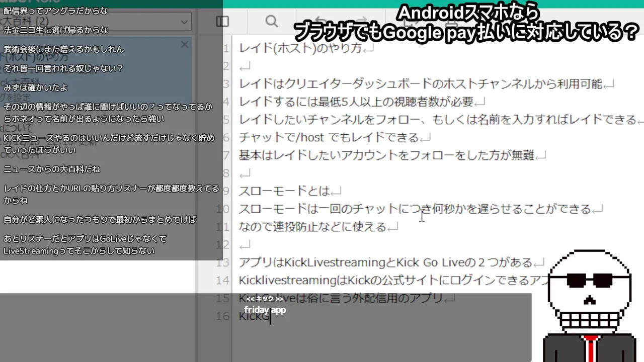Click line number 12 in the gutter

point(222,245)
